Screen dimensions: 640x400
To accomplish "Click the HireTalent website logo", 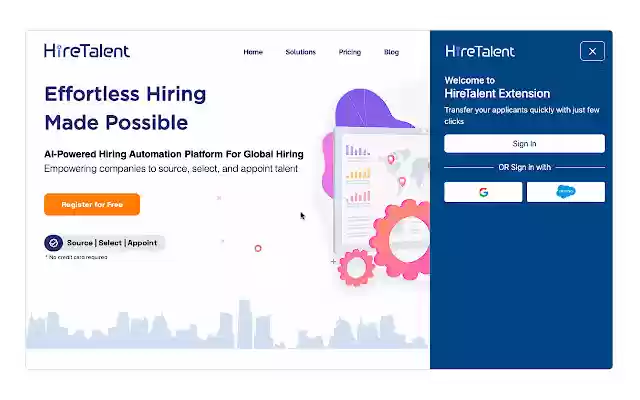I will (x=87, y=51).
